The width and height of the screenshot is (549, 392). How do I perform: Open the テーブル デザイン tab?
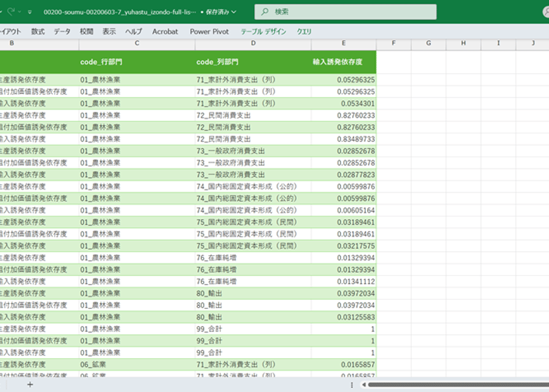coord(263,31)
